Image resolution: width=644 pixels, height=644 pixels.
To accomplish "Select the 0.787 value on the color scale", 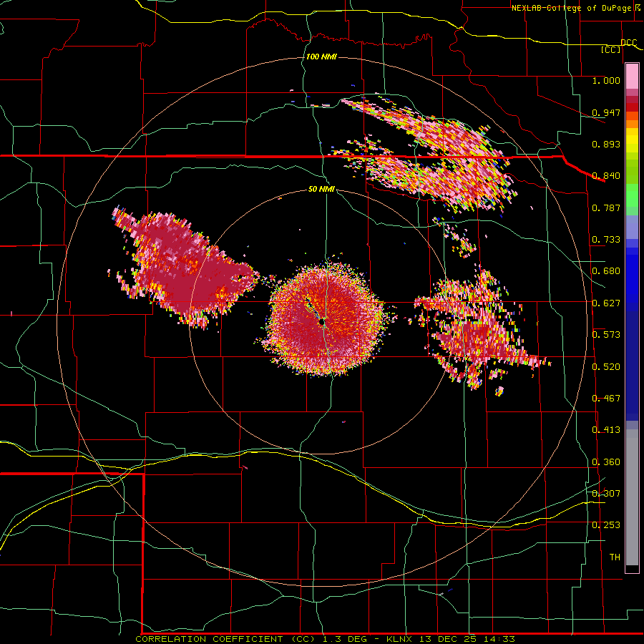I will pyautogui.click(x=606, y=208).
